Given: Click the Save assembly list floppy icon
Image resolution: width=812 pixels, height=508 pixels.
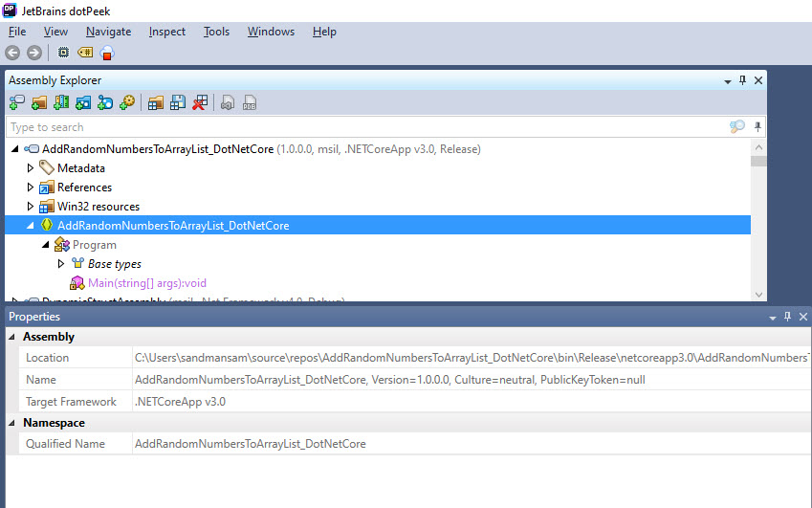Looking at the screenshot, I should coord(177,102).
